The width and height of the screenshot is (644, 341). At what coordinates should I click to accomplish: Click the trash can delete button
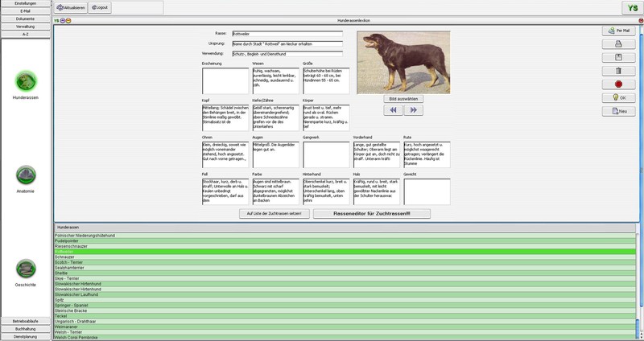618,71
